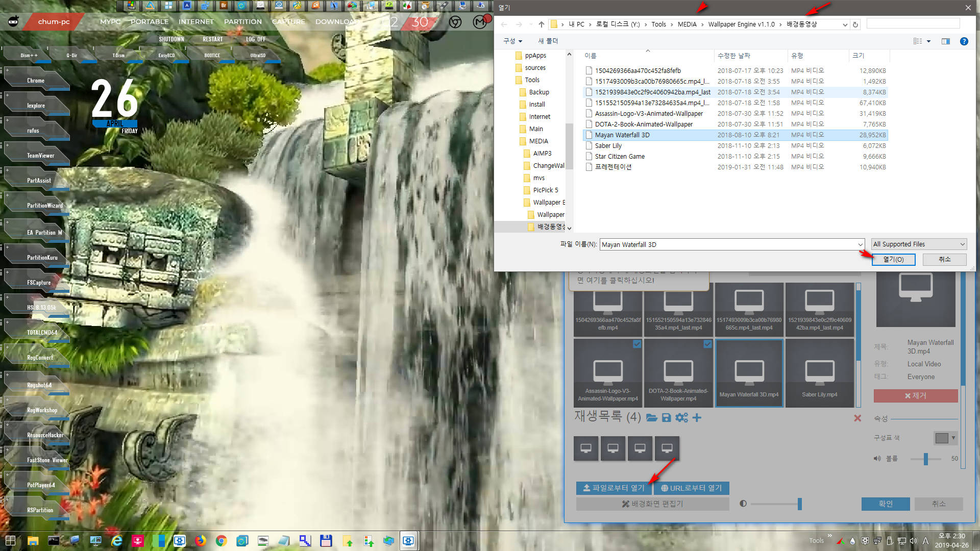Open the file name history dropdown
Screen dimensions: 980x551
860,245
